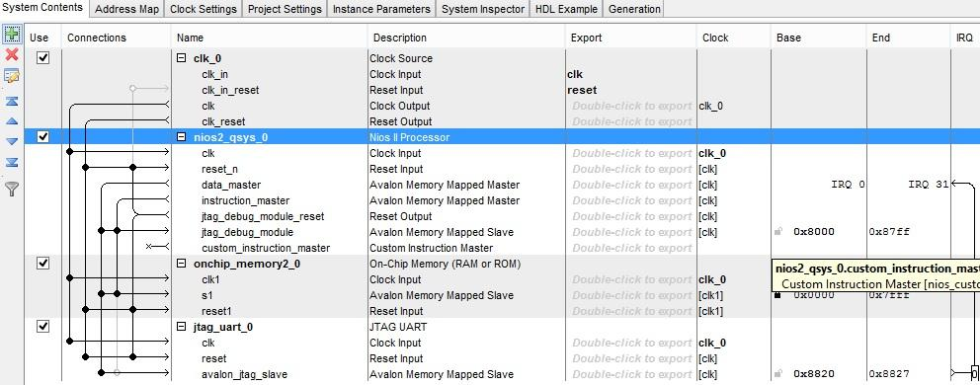
Task: Select the avalon_jtag_slave interface name
Action: (244, 374)
